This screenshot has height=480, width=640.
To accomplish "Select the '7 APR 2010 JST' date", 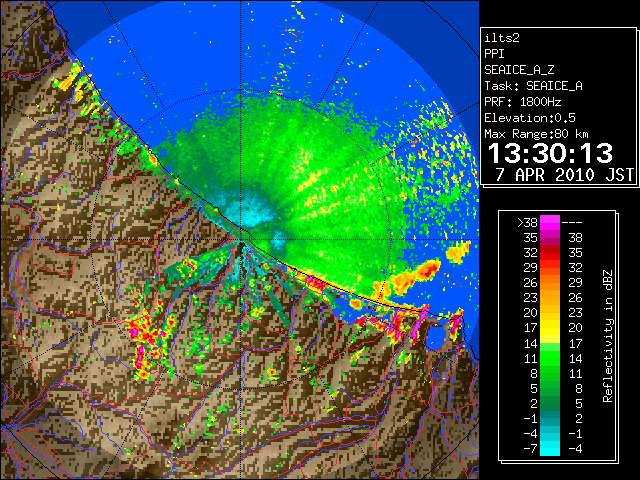I will [564, 175].
